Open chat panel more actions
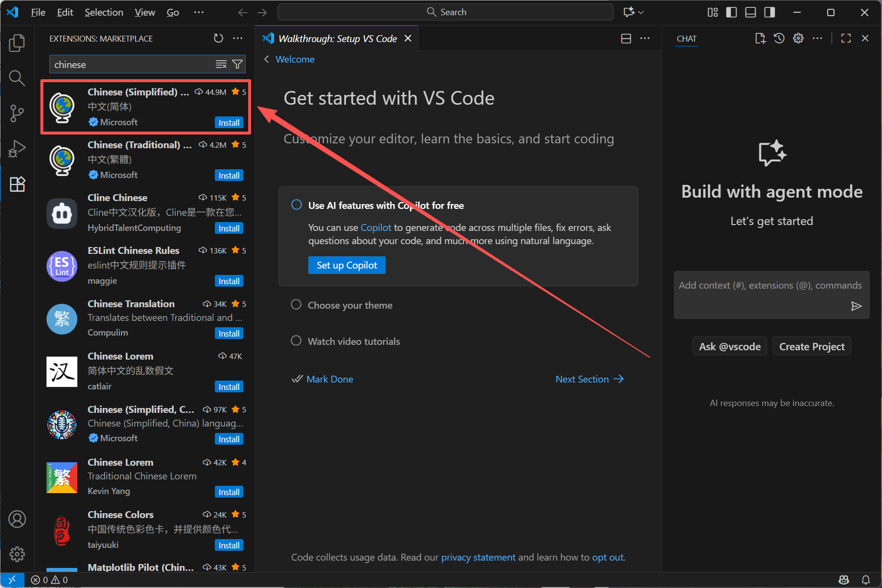 point(817,38)
